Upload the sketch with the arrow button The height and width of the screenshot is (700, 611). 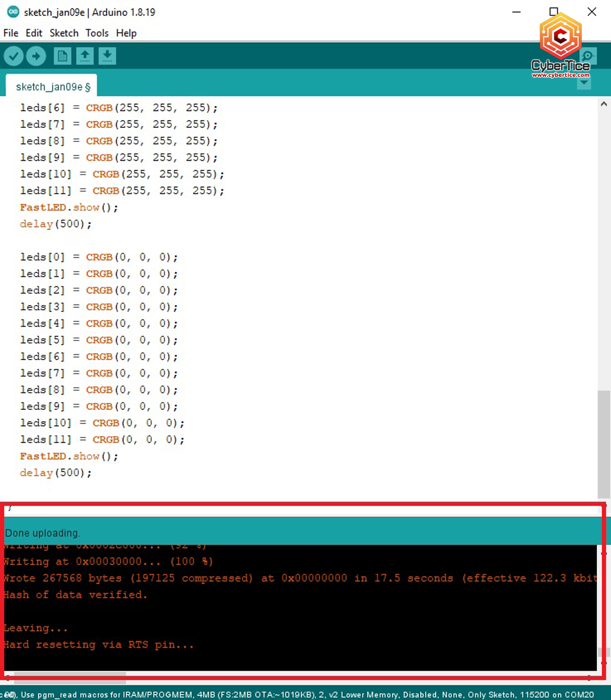pos(36,56)
